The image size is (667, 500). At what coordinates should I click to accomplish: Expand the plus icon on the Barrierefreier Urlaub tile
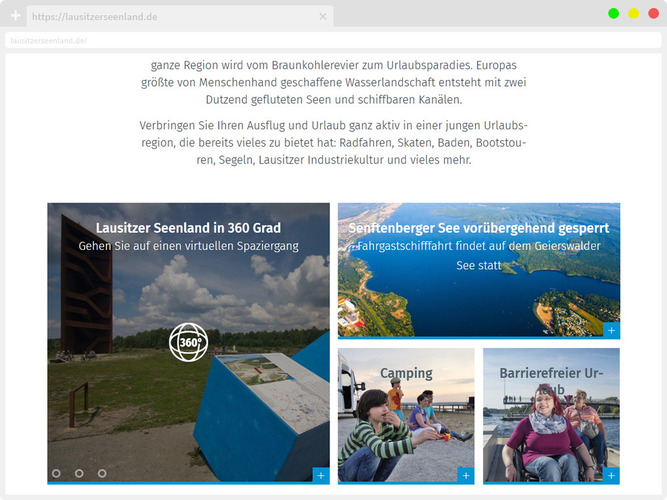point(611,476)
